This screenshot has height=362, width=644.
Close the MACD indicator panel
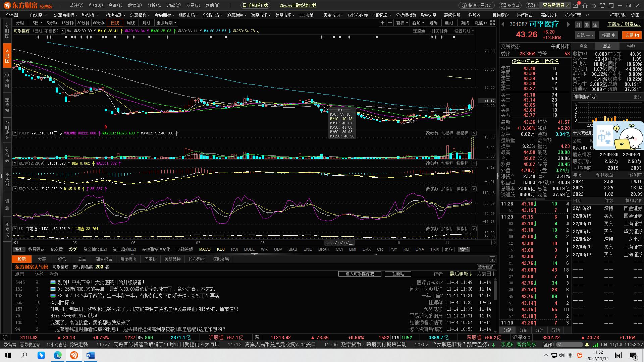(474, 163)
